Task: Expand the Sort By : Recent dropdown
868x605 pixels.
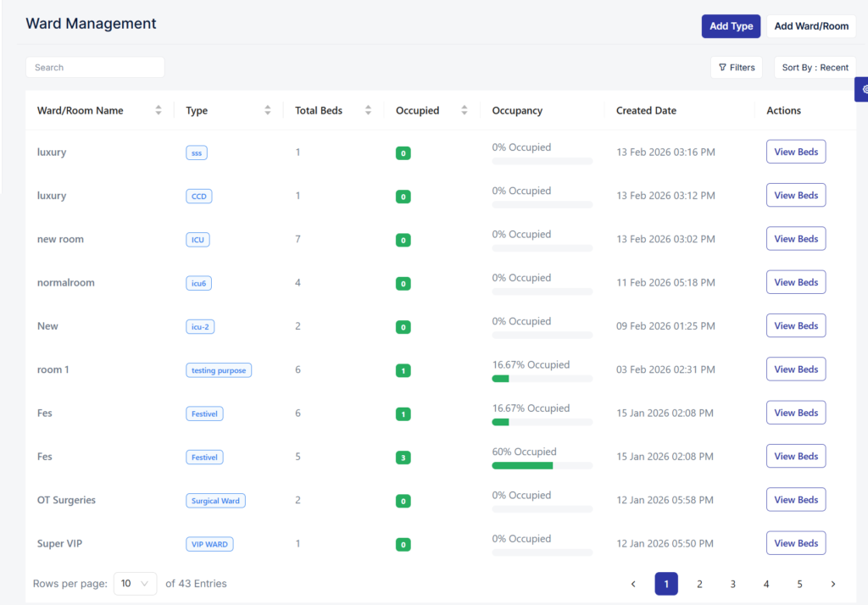Action: (815, 68)
